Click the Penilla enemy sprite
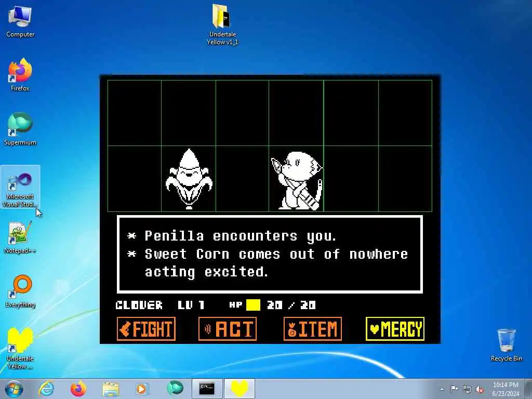532x399 pixels. tap(297, 181)
